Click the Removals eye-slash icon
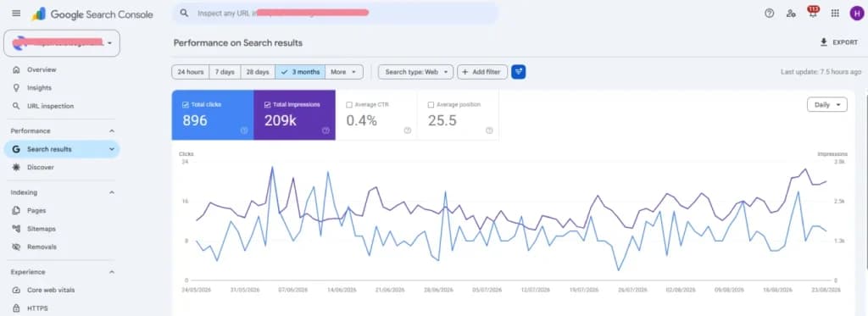This screenshot has height=316, width=868. click(x=16, y=247)
